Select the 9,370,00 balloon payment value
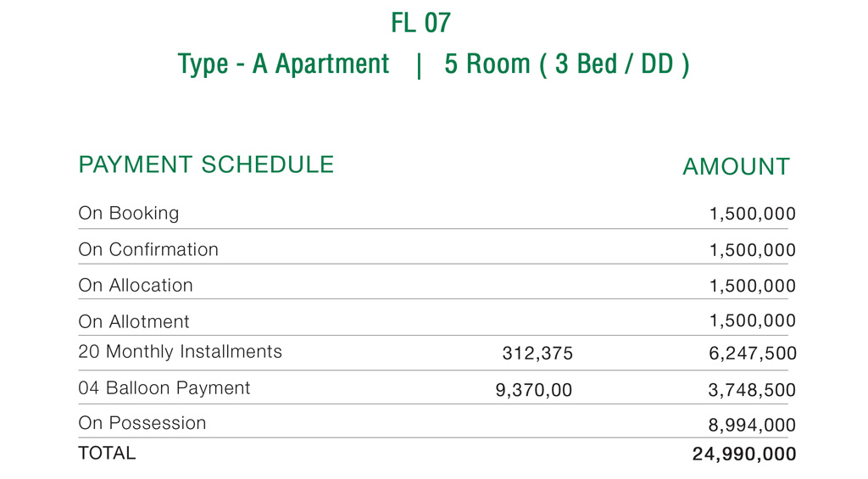The image size is (868, 479). pos(534,391)
